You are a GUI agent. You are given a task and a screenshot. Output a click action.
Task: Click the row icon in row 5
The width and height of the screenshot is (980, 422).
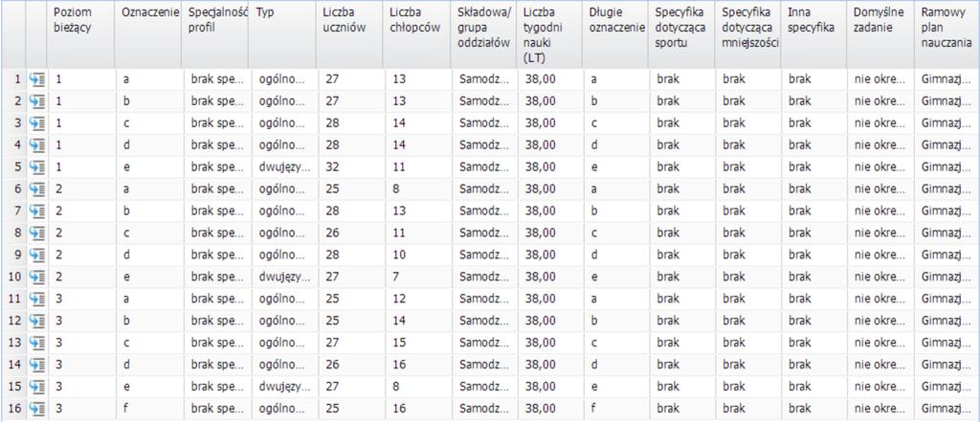pyautogui.click(x=38, y=167)
